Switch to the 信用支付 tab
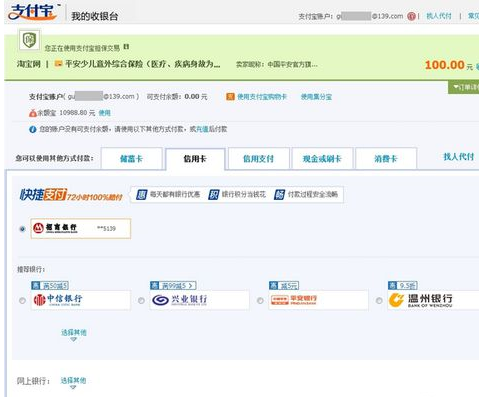This screenshot has height=397, width=479. tap(258, 159)
